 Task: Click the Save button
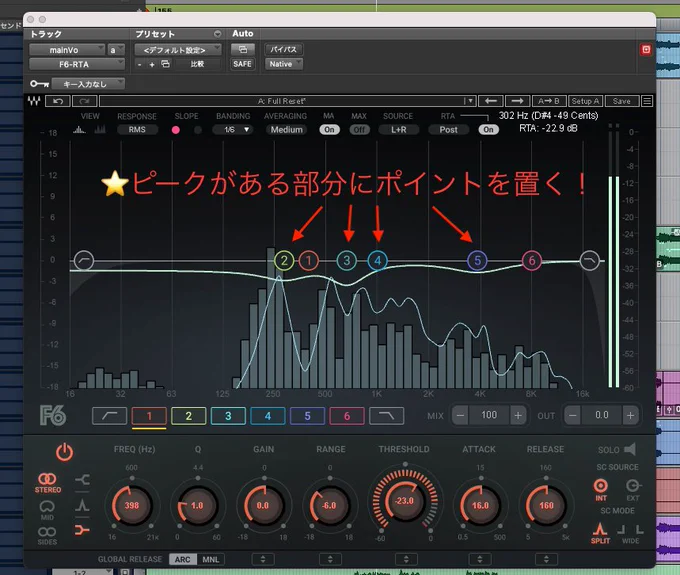point(622,101)
